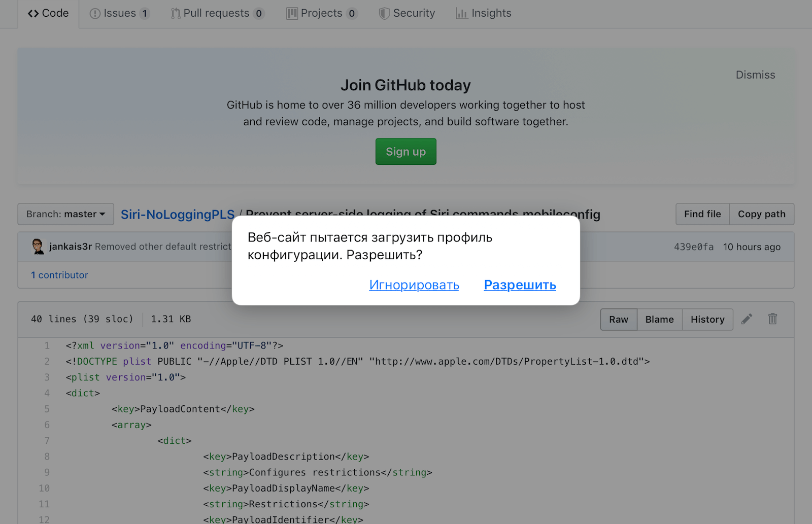
Task: Open the file History
Action: coord(707,320)
